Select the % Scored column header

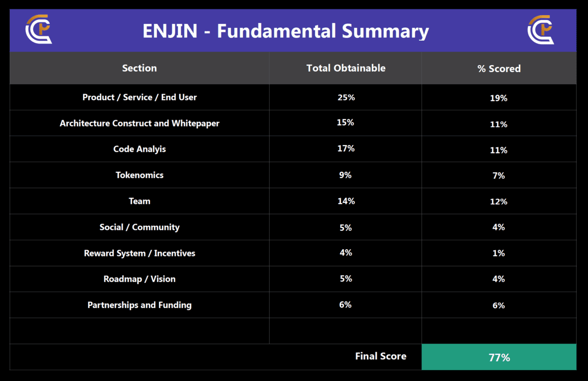tap(499, 69)
